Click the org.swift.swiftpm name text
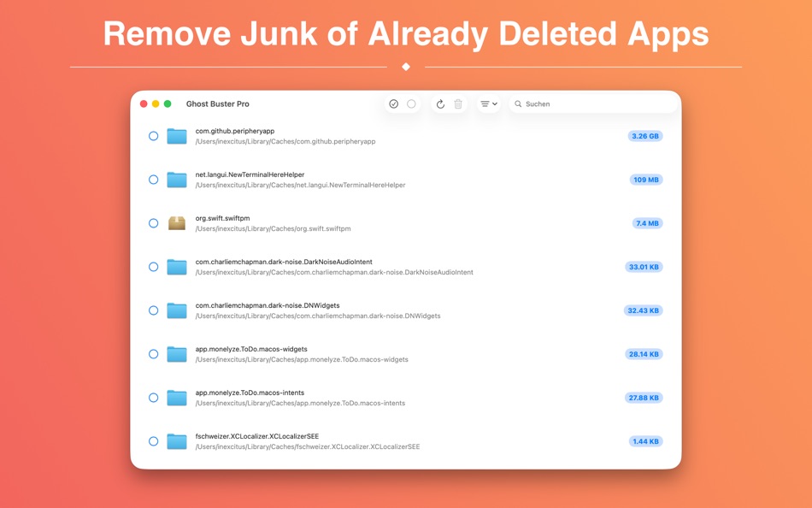812x508 pixels. tap(222, 218)
